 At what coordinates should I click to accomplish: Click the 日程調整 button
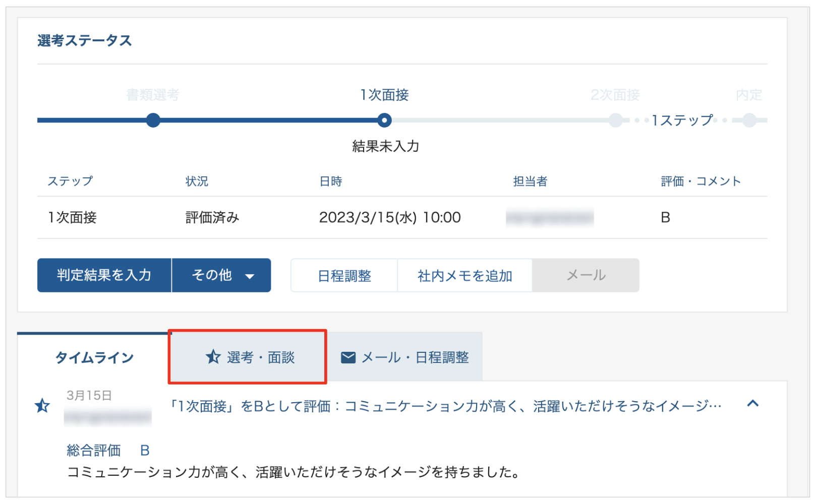point(344,276)
